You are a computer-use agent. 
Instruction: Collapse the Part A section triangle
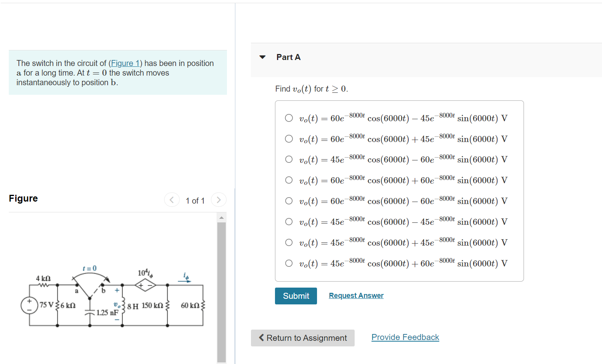coord(263,57)
